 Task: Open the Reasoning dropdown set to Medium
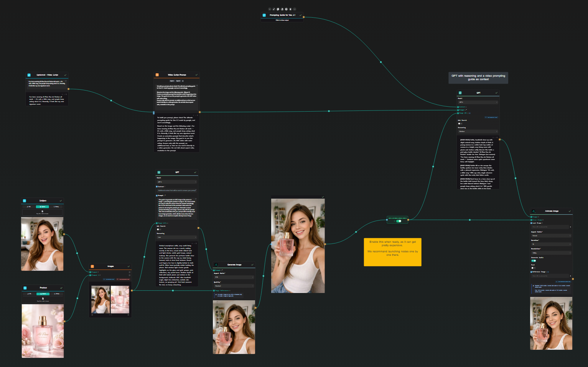478,131
